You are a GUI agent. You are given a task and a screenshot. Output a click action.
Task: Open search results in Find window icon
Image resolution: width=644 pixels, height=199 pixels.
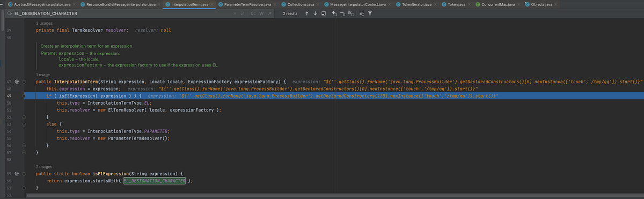362,13
